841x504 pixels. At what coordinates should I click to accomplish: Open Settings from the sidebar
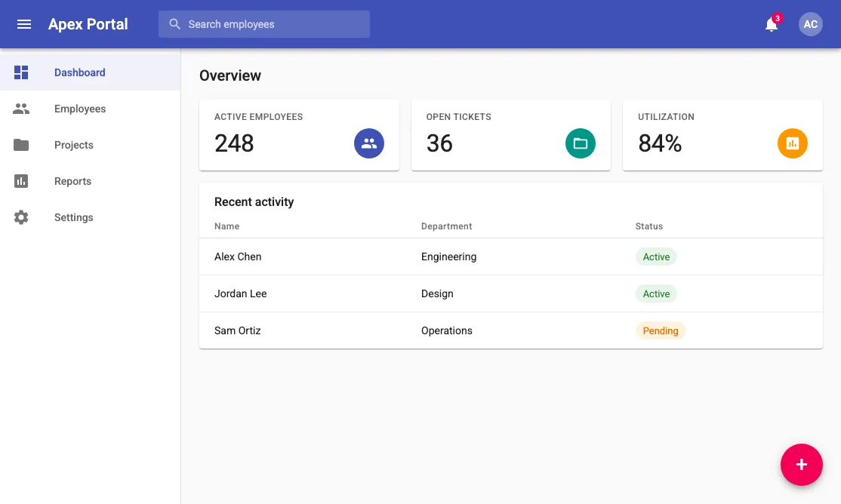(90, 217)
